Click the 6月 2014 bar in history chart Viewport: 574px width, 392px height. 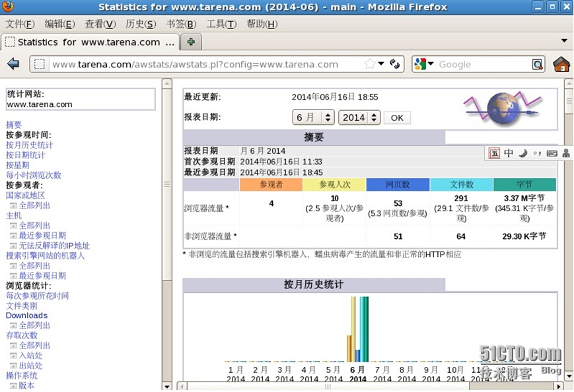(357, 329)
